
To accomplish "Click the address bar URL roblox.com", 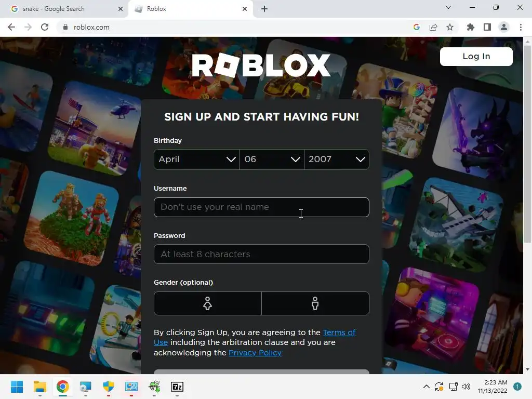I will 91,27.
